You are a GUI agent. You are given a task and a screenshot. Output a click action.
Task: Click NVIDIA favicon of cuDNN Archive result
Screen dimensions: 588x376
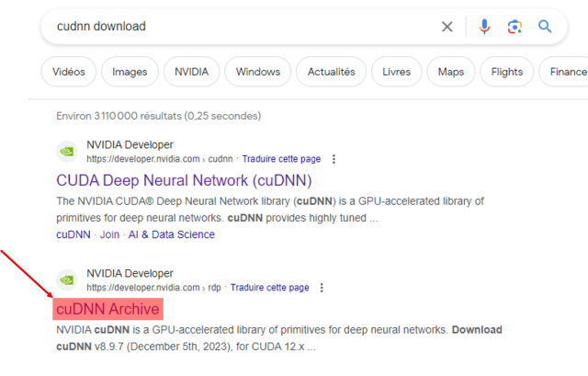point(67,280)
